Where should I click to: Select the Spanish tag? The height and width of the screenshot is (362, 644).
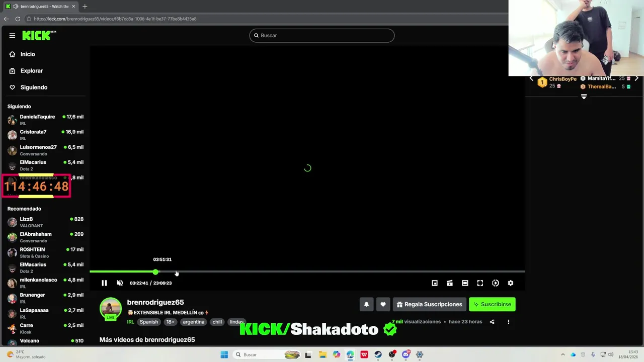(x=149, y=322)
